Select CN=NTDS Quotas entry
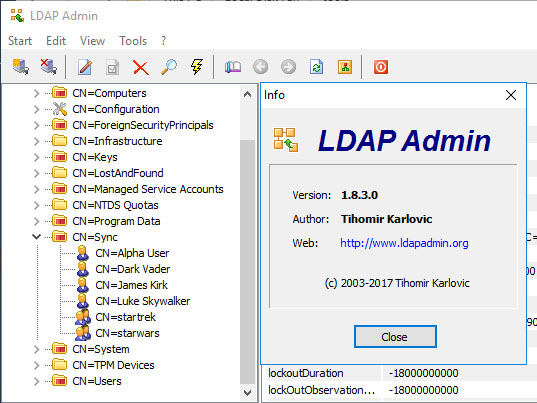The width and height of the screenshot is (537, 403). point(115,205)
